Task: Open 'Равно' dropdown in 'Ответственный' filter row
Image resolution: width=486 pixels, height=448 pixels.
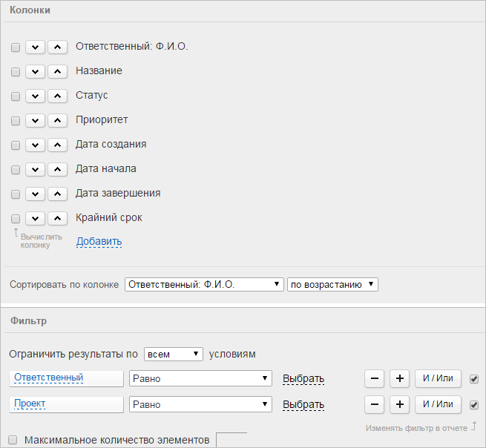Action: point(200,378)
